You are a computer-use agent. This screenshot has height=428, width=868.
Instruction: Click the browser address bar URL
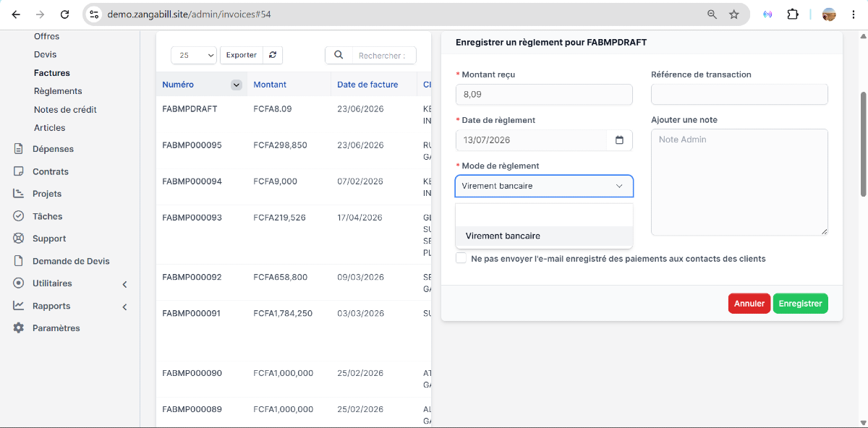tap(190, 14)
